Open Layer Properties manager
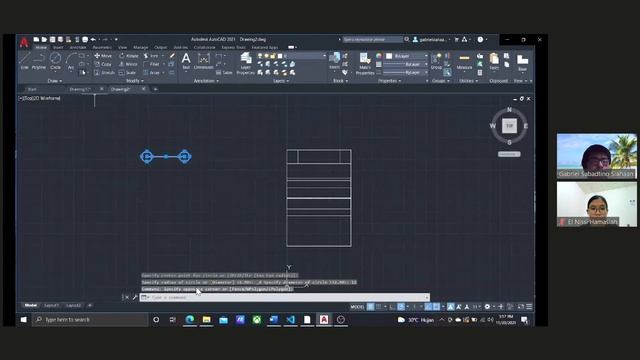This screenshot has height=360, width=640. click(x=245, y=64)
